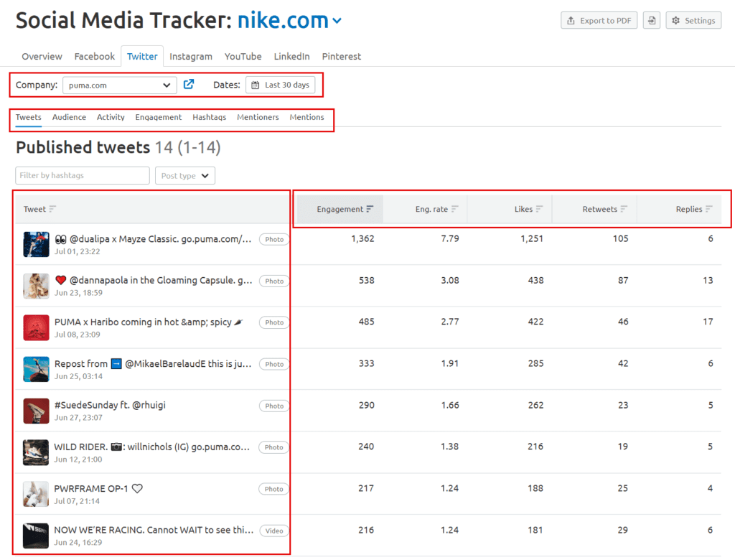Open the PWRFRAME OP-1 tweet text
735x560 pixels.
pyautogui.click(x=98, y=489)
